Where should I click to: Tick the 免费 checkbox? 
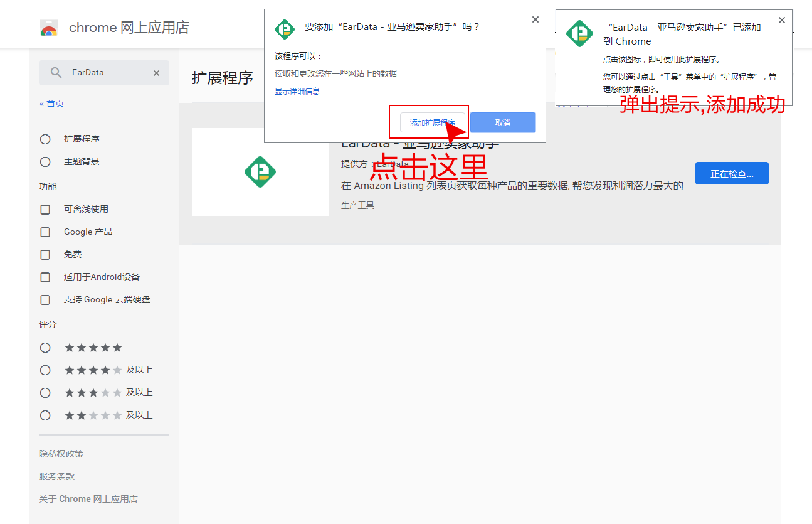[45, 255]
